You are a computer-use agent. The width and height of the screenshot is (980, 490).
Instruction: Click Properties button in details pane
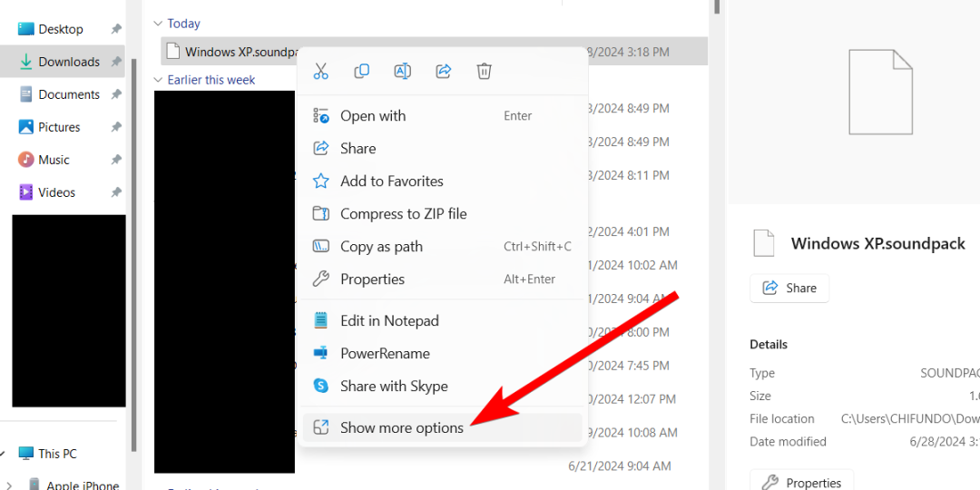click(802, 483)
